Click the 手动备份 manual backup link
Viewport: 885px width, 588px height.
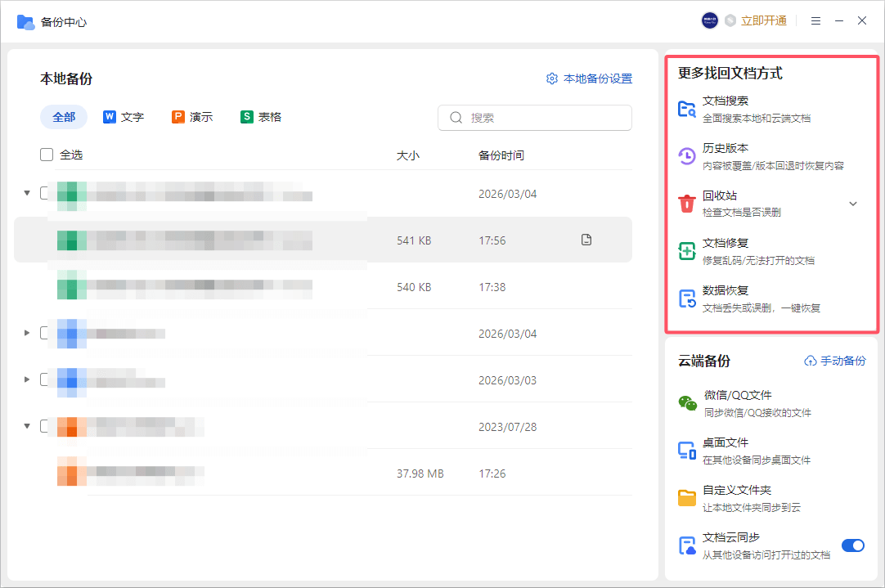(x=835, y=360)
